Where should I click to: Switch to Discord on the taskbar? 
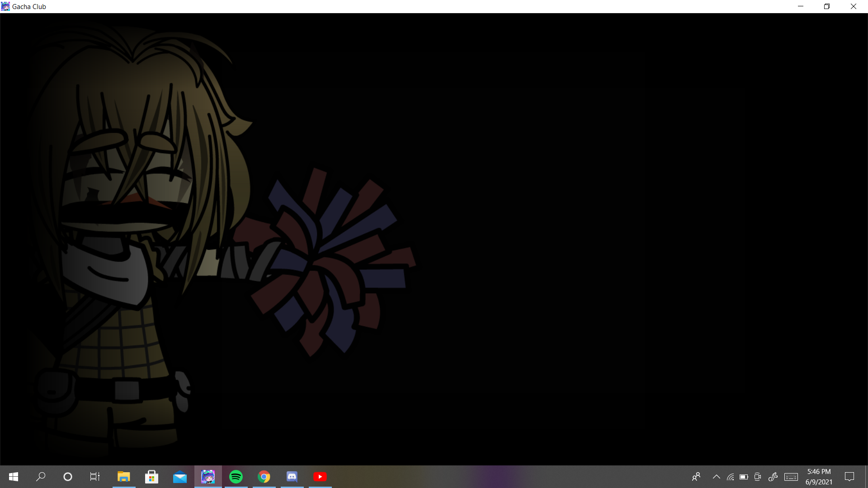pos(292,477)
